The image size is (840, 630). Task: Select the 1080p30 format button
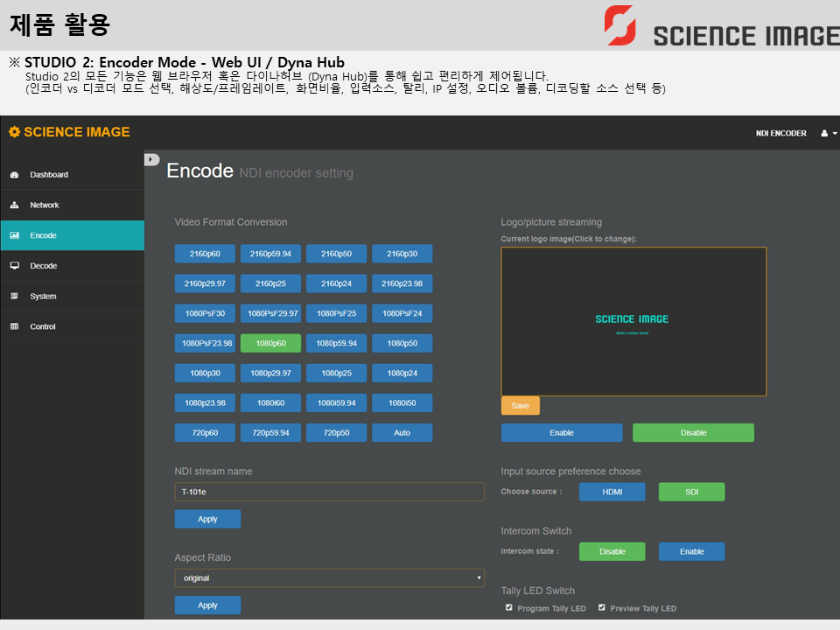pyautogui.click(x=205, y=374)
